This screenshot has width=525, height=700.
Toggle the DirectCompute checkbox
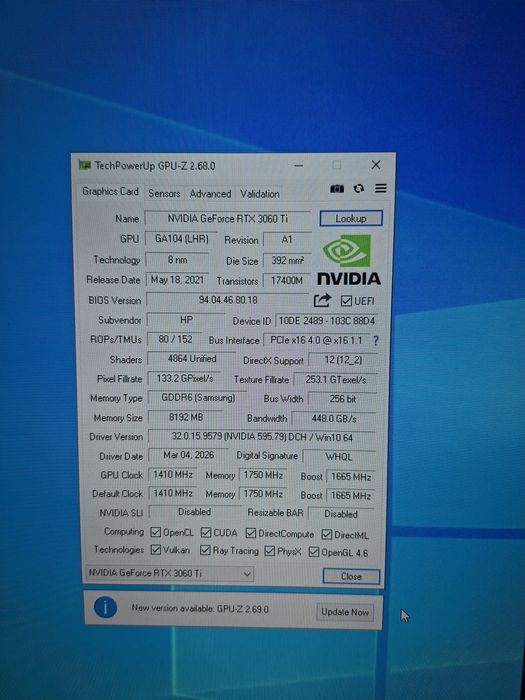[x=251, y=533]
